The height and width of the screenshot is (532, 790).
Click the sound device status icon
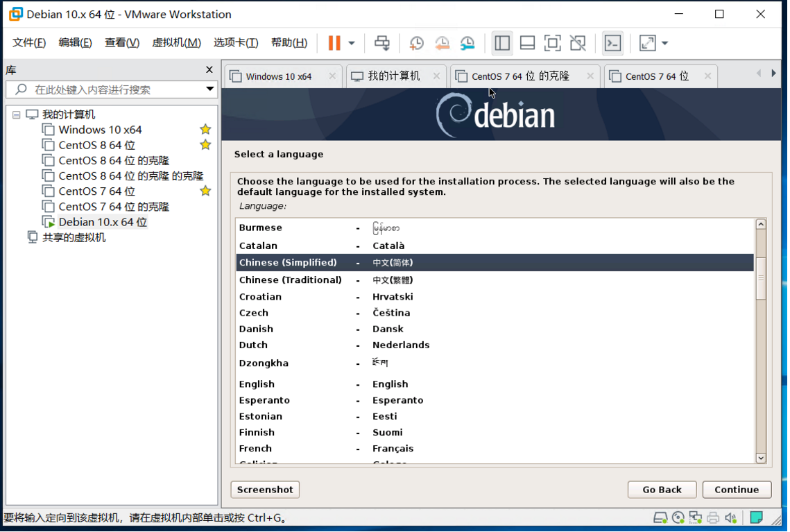pyautogui.click(x=732, y=517)
